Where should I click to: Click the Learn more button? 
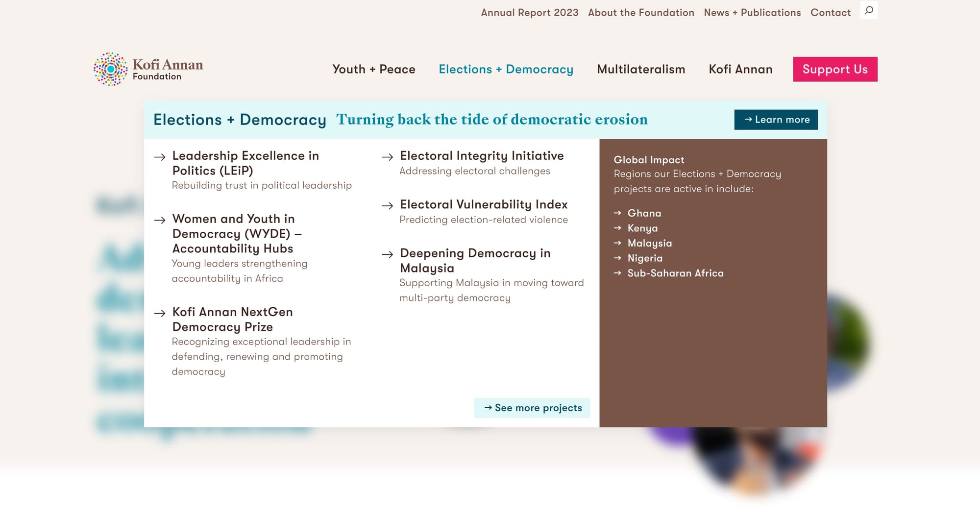pos(776,120)
